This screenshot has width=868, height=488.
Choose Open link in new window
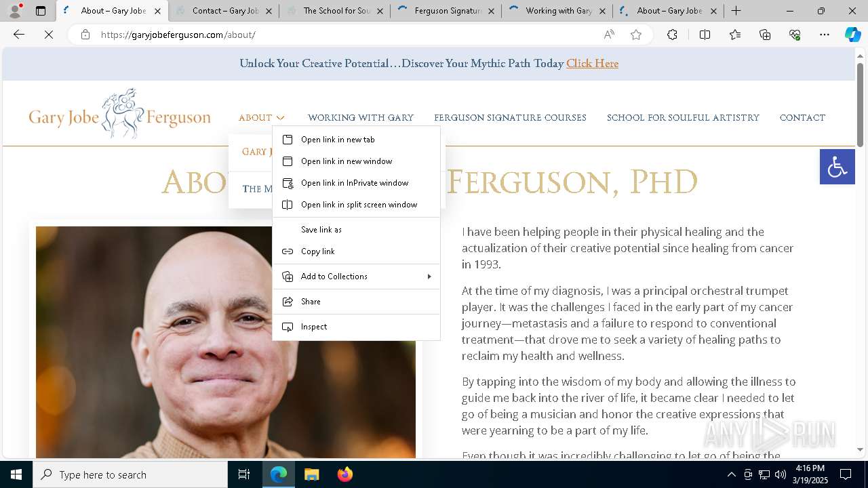click(356, 161)
